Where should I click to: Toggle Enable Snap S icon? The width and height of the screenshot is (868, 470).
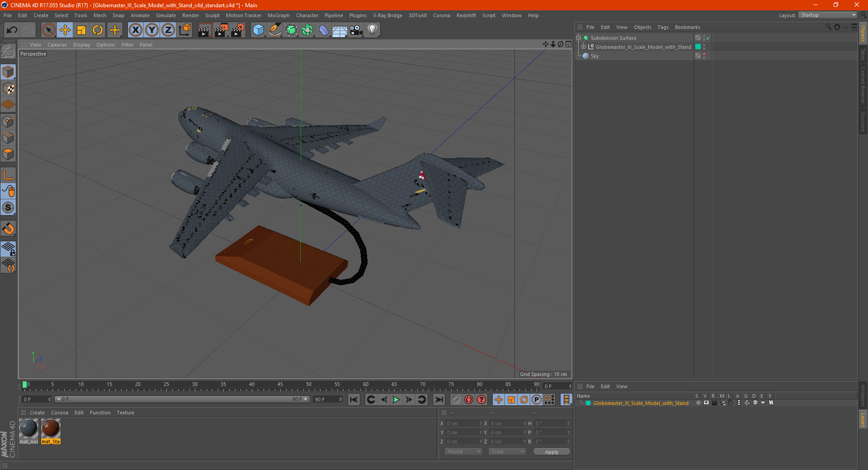(9, 207)
